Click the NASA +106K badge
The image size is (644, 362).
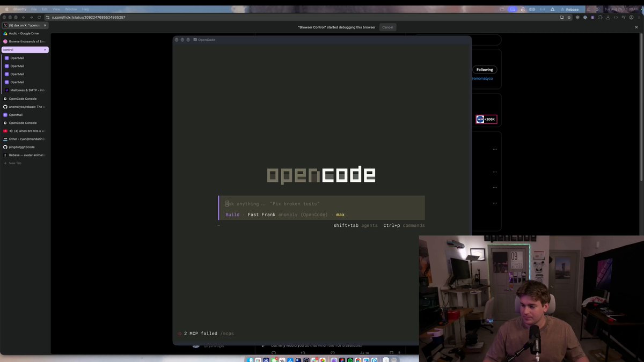[486, 119]
